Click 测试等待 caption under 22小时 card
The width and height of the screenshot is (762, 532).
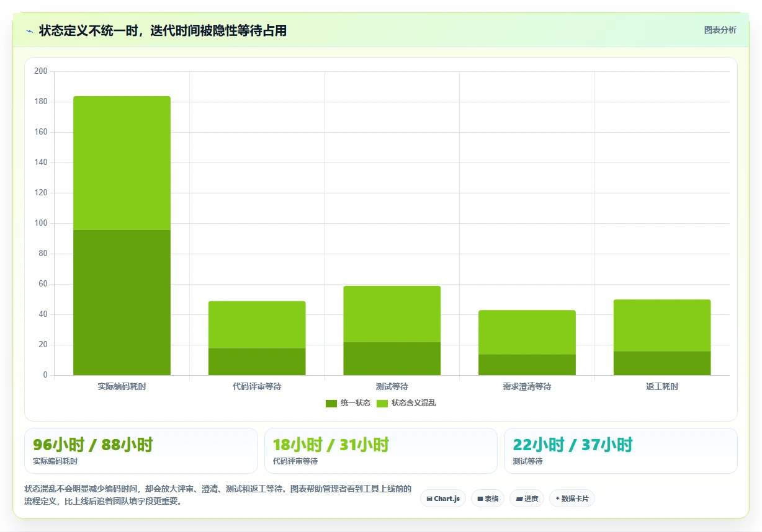point(527,461)
